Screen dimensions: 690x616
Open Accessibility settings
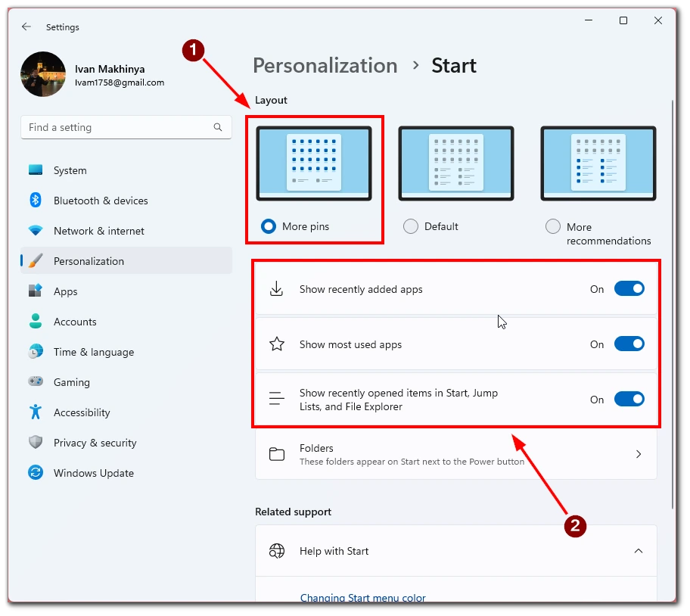pyautogui.click(x=126, y=412)
